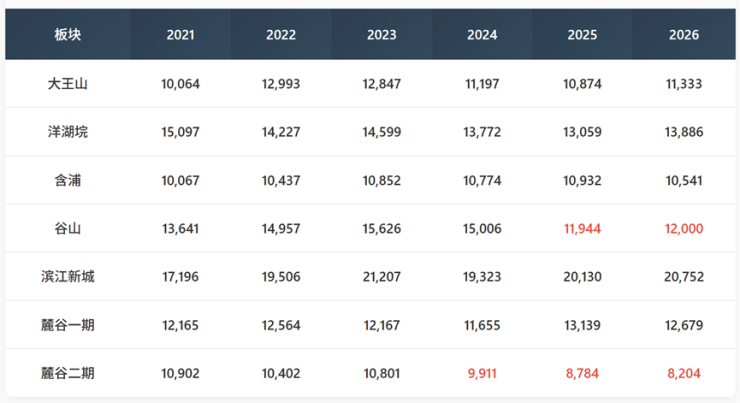Click the 2024 column header
The width and height of the screenshot is (740, 403).
482,35
